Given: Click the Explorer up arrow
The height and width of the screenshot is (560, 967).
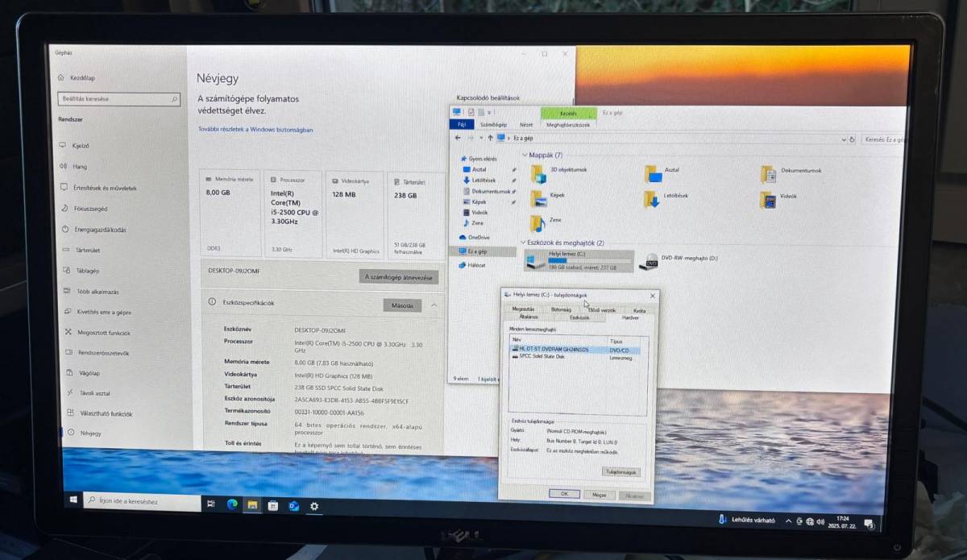Looking at the screenshot, I should tap(490, 138).
